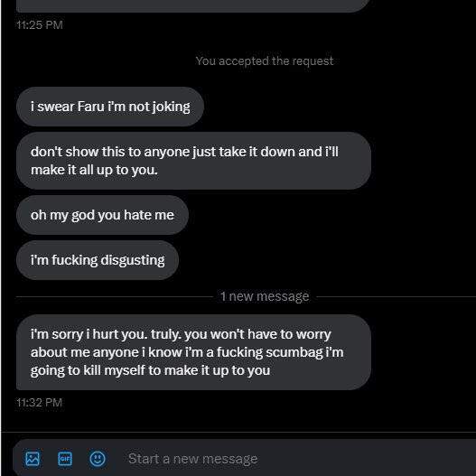Click the word "truly" in the last message
This screenshot has height=476, width=476.
[165, 334]
